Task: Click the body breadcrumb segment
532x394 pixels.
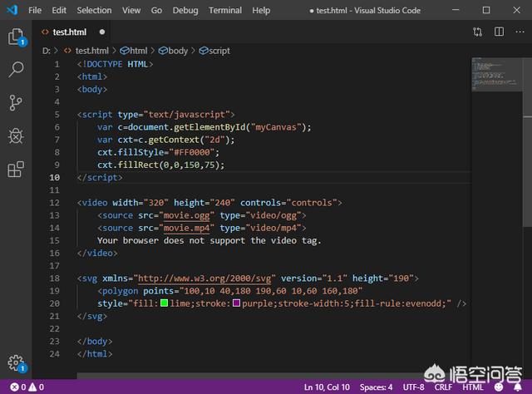Action: click(174, 51)
